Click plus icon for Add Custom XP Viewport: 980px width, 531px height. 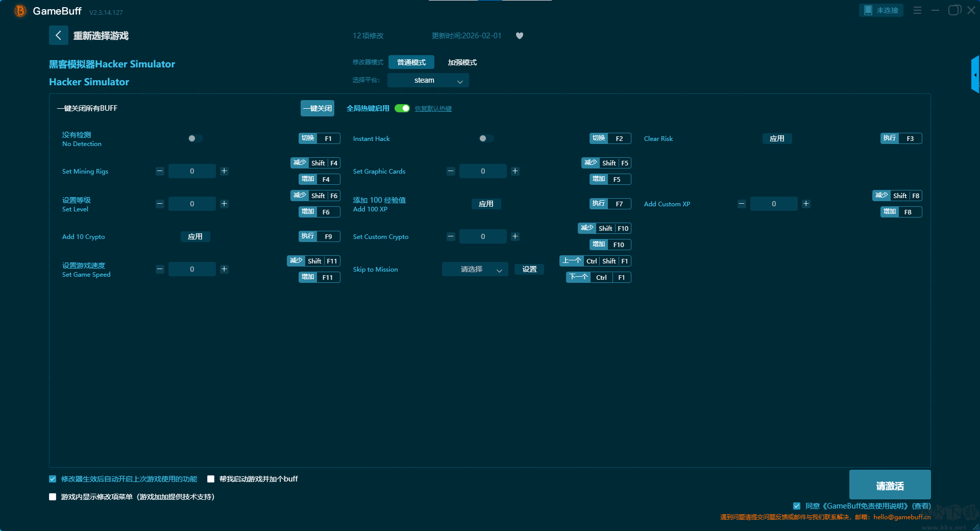806,204
